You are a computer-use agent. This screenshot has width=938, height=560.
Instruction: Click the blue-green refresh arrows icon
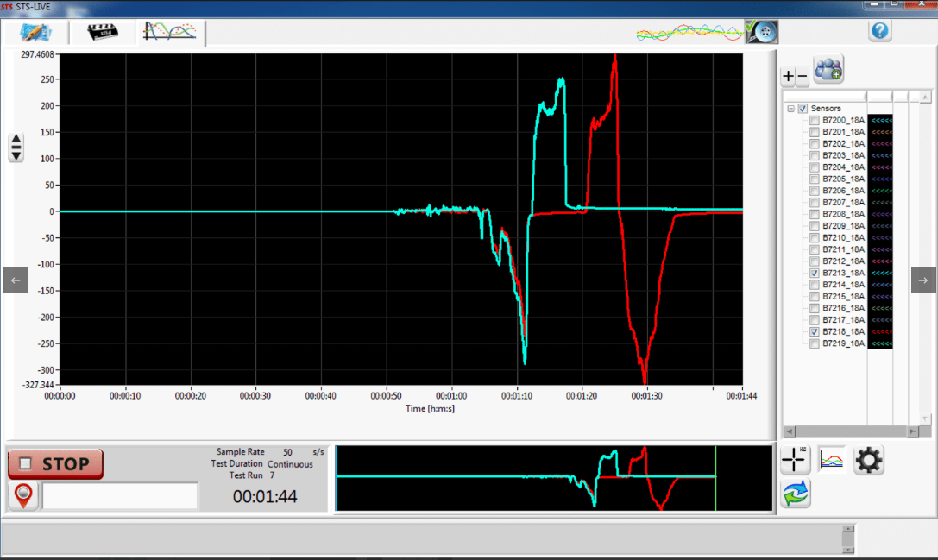click(795, 494)
